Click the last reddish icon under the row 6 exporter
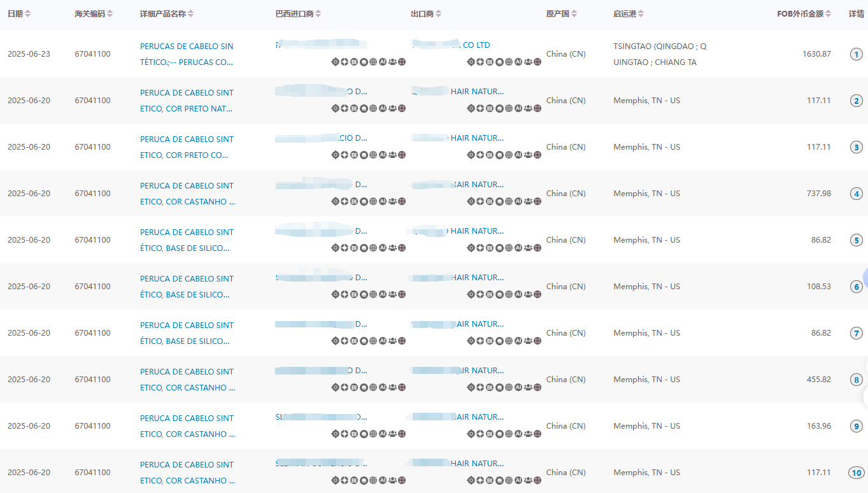This screenshot has height=493, width=868. point(537,294)
